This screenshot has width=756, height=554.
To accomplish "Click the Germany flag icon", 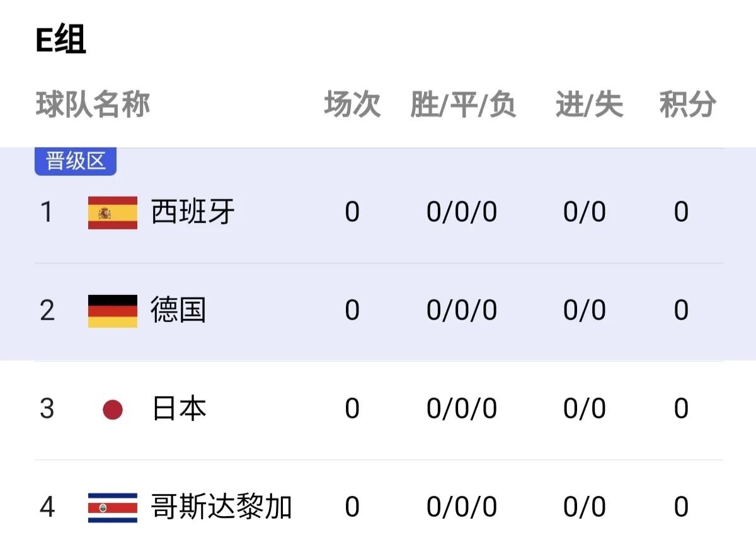I will (112, 309).
